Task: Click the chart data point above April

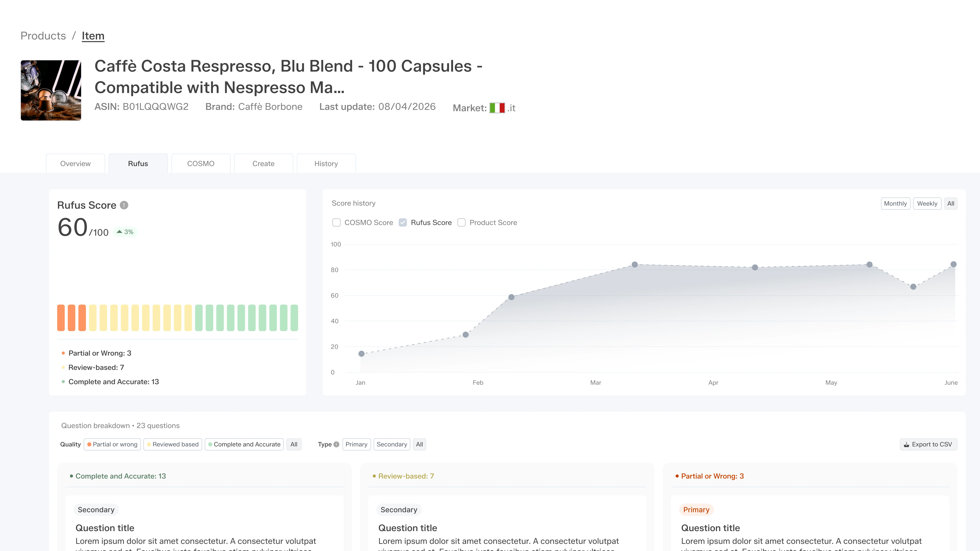Action: (755, 267)
